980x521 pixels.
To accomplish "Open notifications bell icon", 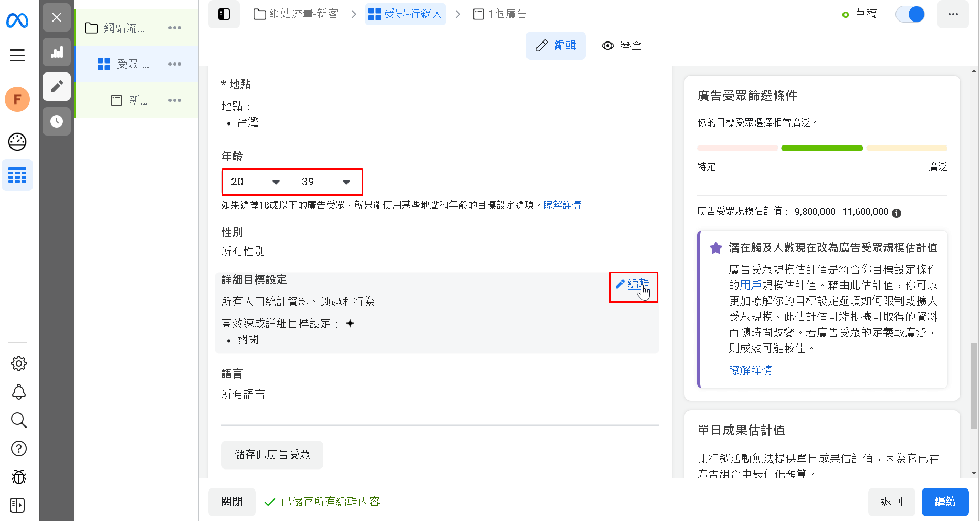I will (x=19, y=392).
